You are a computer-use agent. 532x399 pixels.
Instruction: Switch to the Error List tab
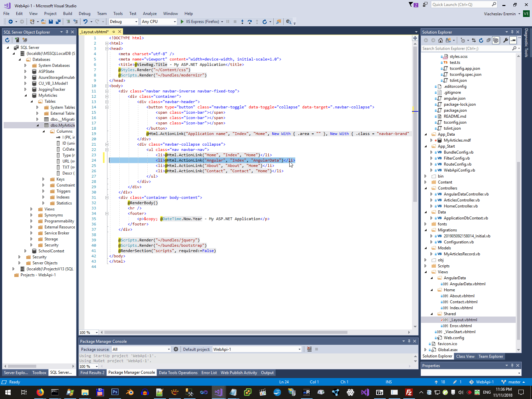coord(209,373)
